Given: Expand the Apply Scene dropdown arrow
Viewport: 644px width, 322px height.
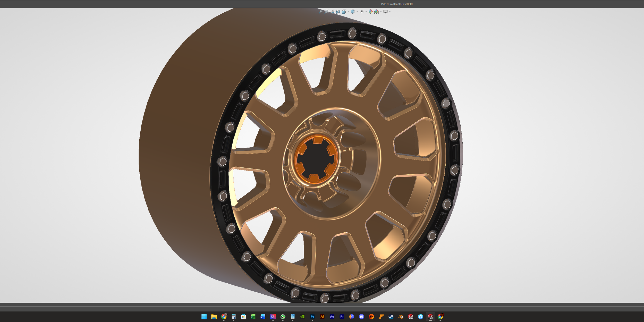Looking at the screenshot, I should [x=381, y=12].
